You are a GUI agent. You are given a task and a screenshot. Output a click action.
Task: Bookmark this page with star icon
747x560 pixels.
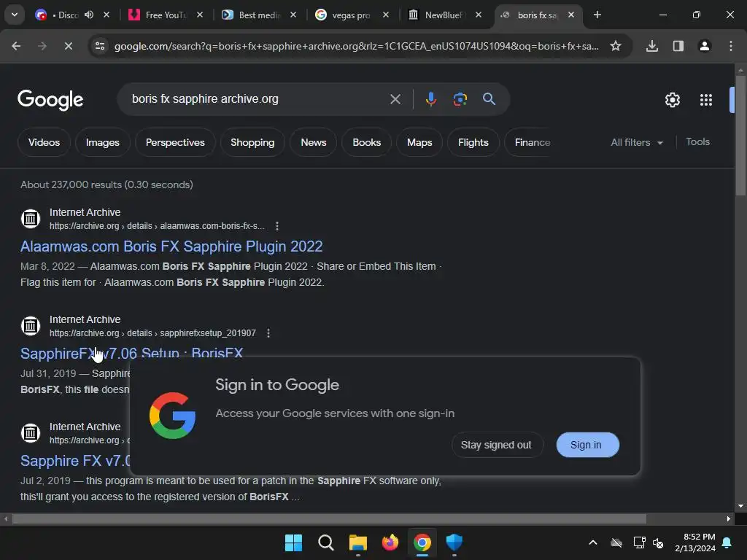(x=616, y=46)
